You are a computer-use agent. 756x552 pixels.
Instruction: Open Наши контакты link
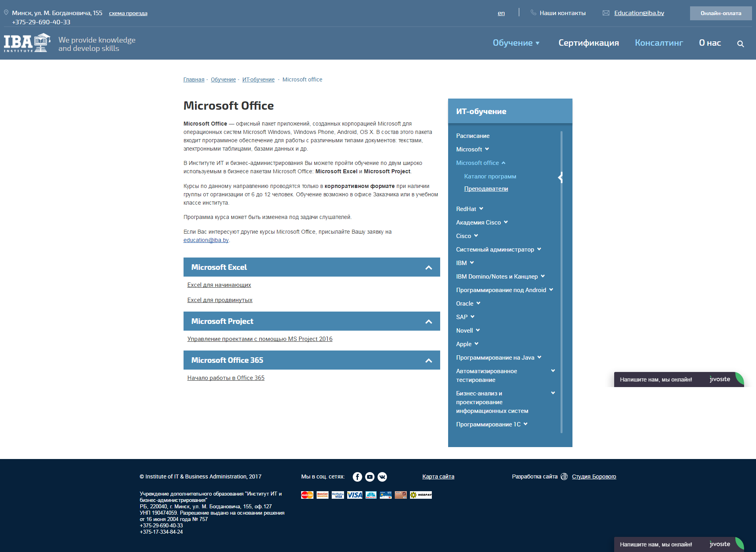563,13
